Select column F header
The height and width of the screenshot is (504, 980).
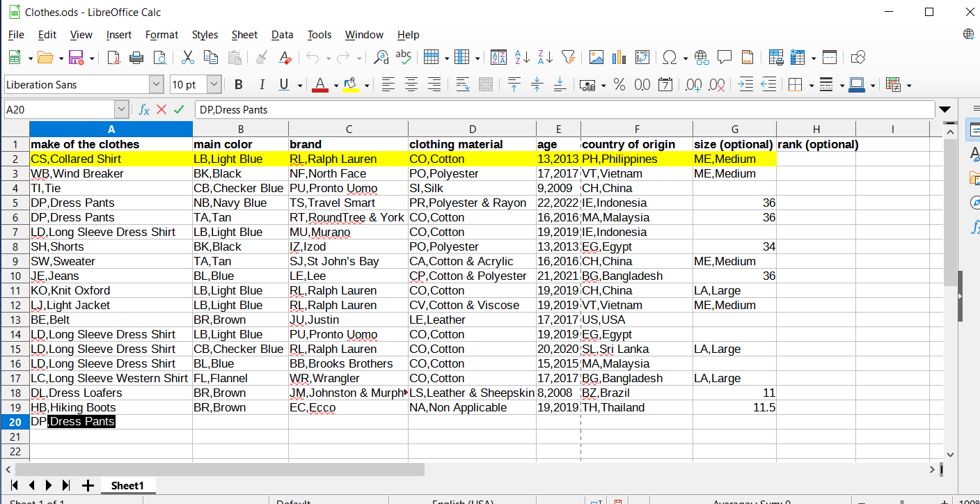click(637, 129)
